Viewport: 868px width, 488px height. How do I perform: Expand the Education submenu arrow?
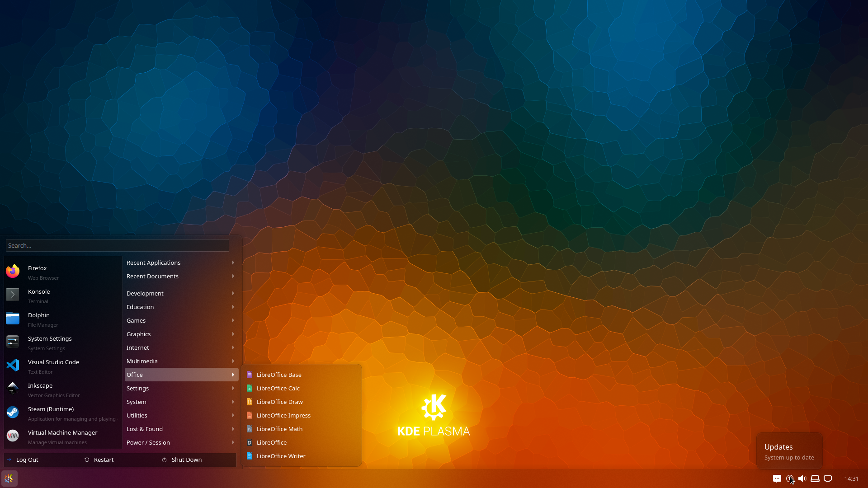pyautogui.click(x=233, y=307)
